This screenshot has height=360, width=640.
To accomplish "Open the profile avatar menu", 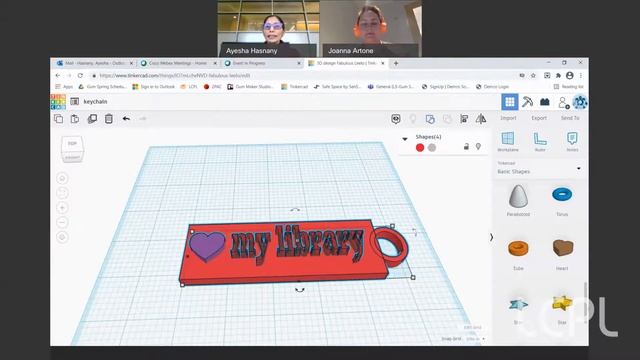I will pos(580,102).
